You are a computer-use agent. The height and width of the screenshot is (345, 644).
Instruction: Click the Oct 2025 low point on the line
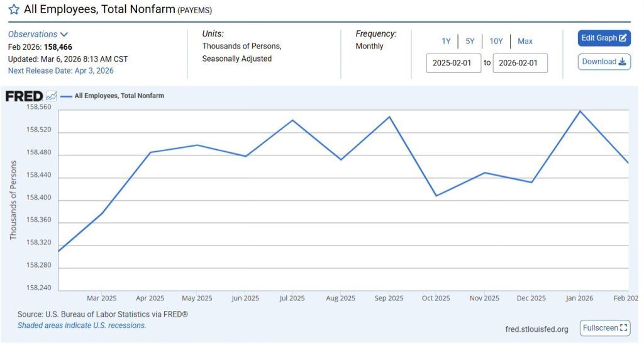436,196
